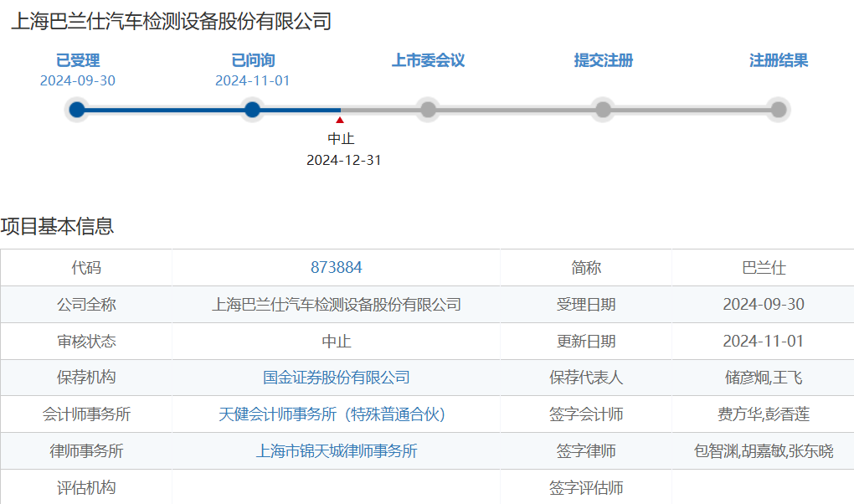Click the 中止 label under the timeline
Screen dimensions: 854x504
coord(341,139)
